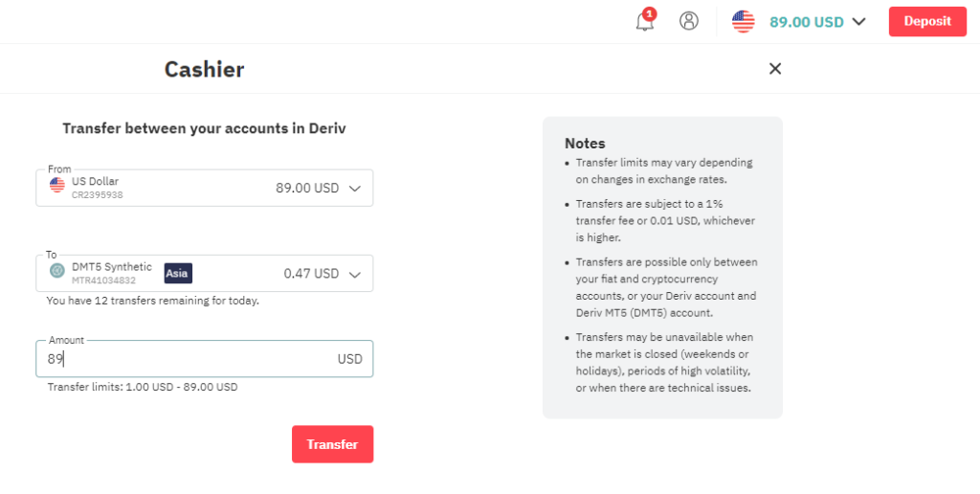Click the US flag in the header

[x=743, y=21]
